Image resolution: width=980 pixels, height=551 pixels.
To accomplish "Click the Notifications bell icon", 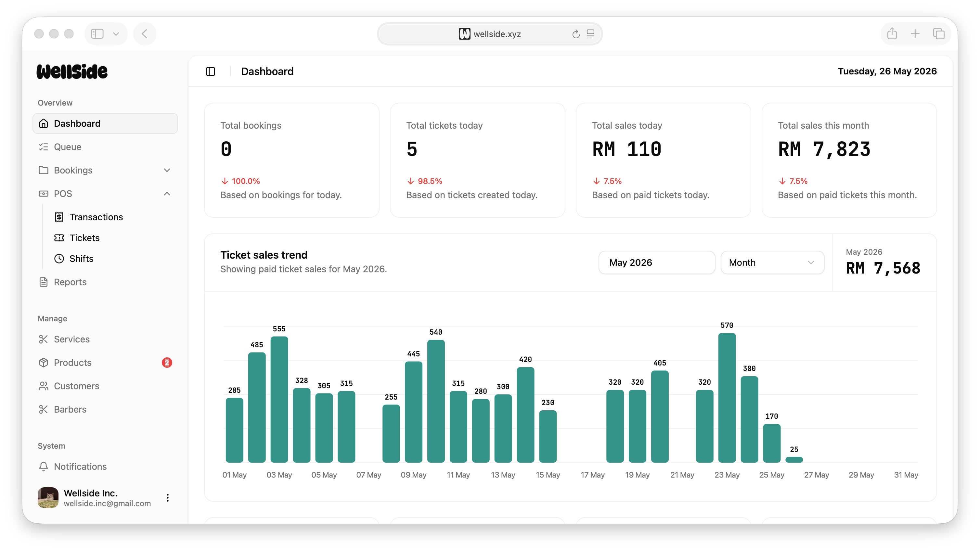I will coord(43,466).
